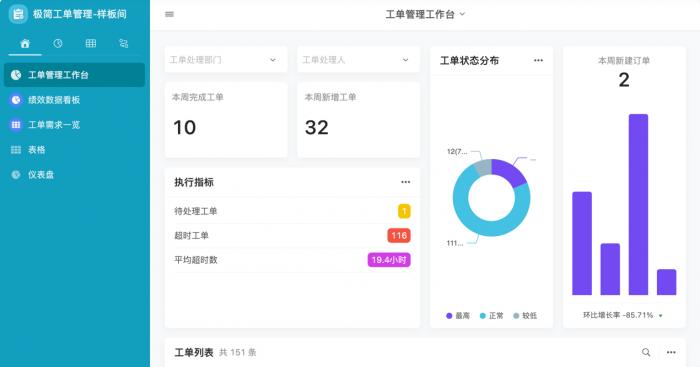
Task: Click the 本周完成工单 card value 10
Action: (184, 128)
